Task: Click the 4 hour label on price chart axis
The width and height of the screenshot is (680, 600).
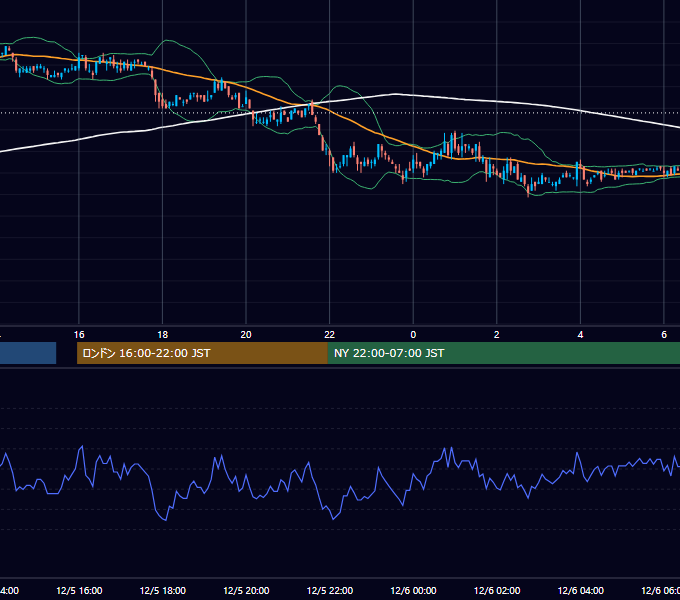Action: 580,335
